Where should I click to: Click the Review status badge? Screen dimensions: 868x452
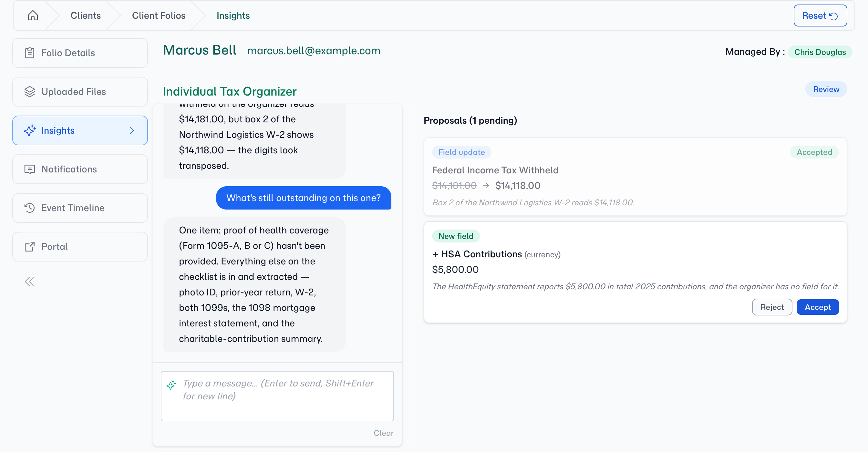point(826,89)
